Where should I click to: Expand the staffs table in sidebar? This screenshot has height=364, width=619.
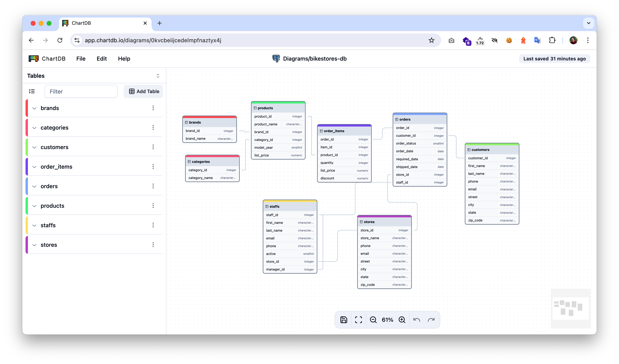(x=34, y=225)
